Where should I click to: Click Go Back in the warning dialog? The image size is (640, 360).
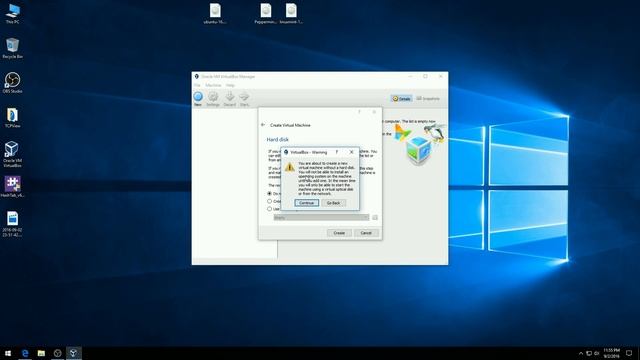[x=333, y=203]
